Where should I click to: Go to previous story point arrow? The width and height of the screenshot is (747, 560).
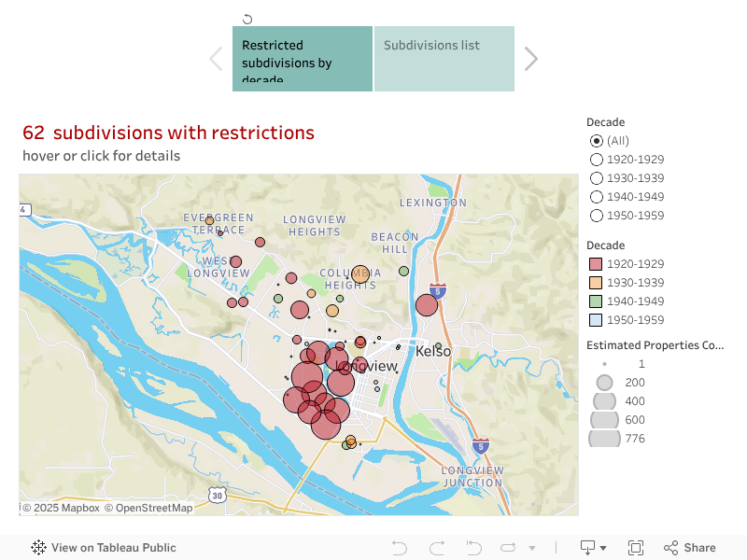pyautogui.click(x=216, y=59)
